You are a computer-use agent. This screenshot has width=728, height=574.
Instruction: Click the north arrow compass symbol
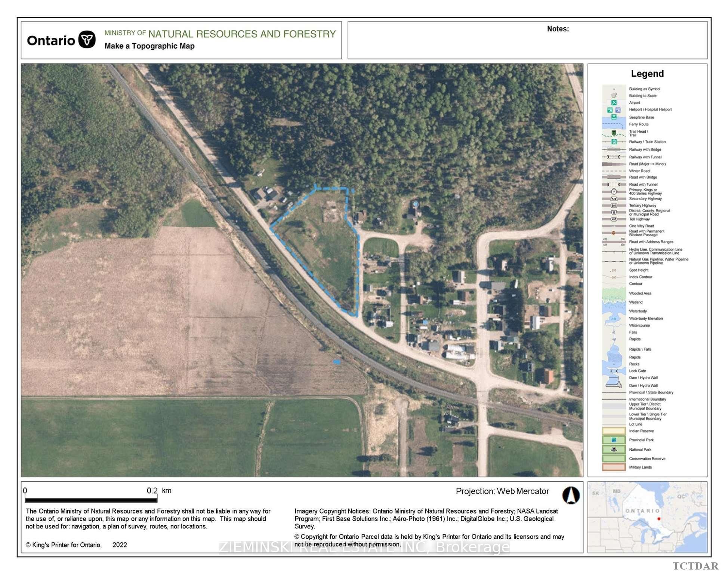571,495
